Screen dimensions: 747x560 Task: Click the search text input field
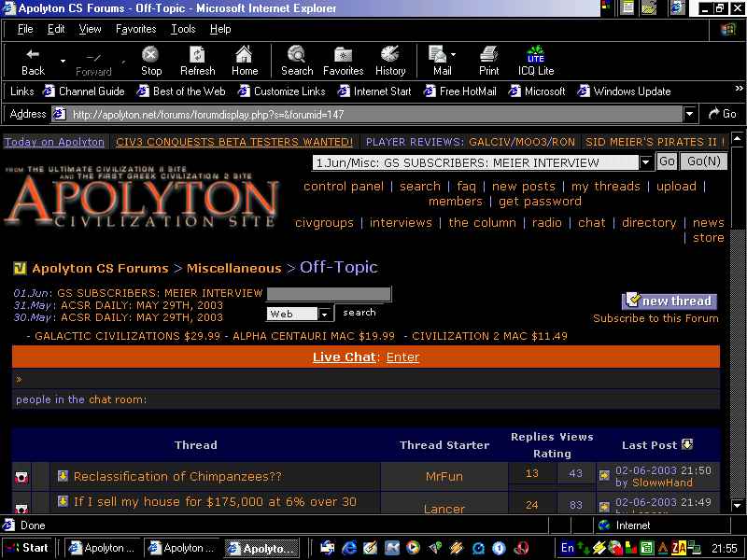pyautogui.click(x=329, y=294)
